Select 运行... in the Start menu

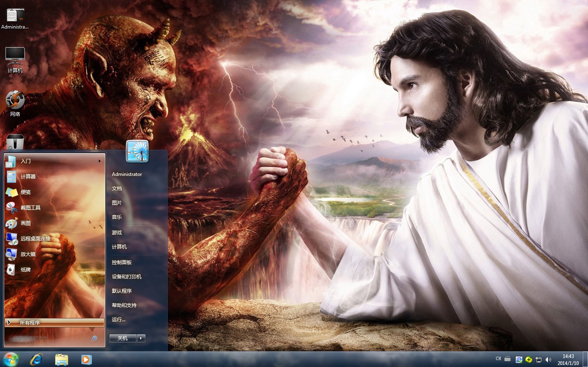tap(118, 320)
